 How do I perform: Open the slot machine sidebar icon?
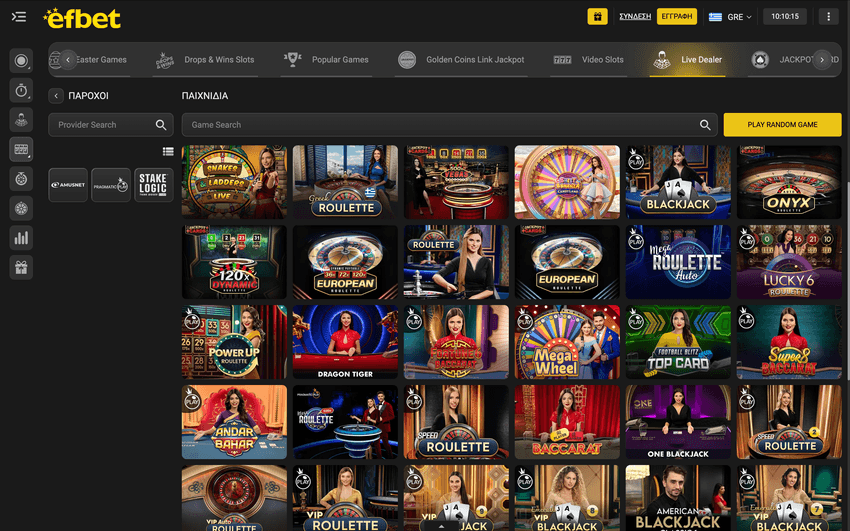tap(21, 149)
